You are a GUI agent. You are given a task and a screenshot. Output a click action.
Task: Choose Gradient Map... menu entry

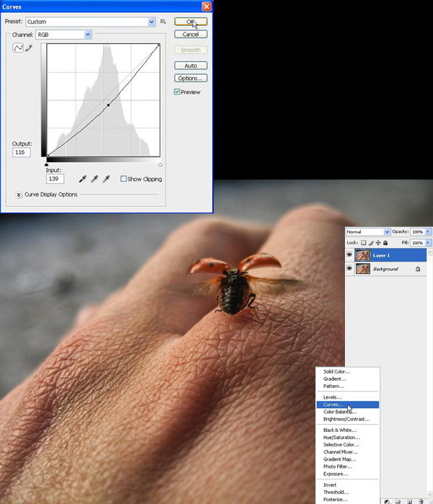click(x=339, y=459)
